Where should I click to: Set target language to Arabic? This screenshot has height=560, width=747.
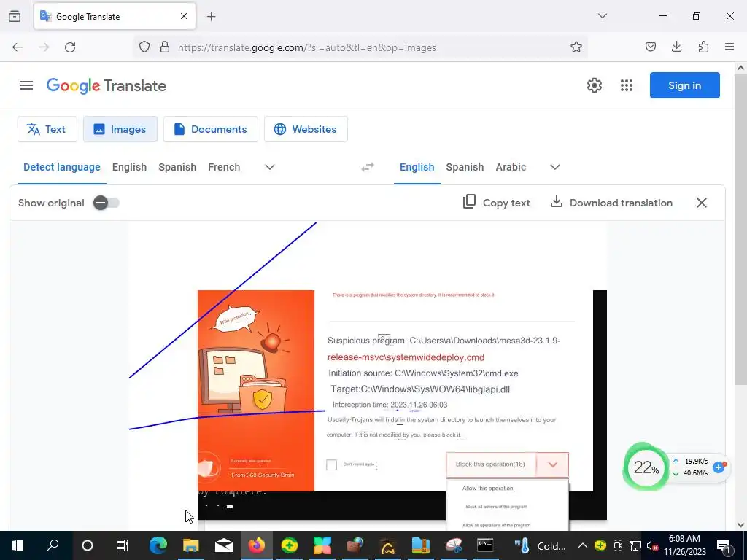511,167
